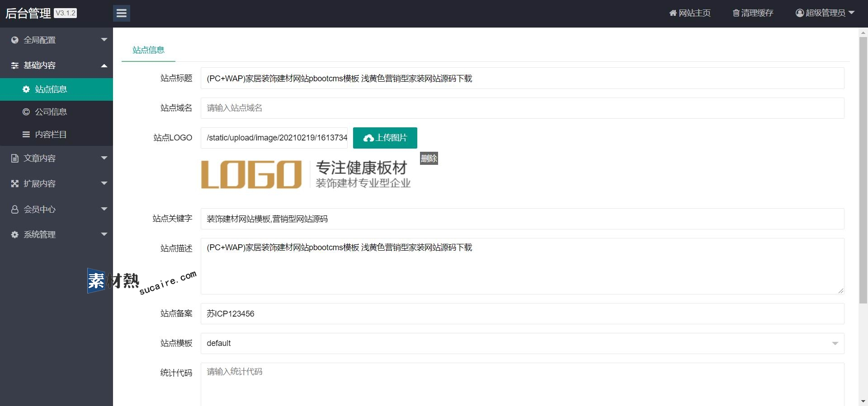
Task: Expand the 系统管理 menu arrow
Action: point(104,234)
